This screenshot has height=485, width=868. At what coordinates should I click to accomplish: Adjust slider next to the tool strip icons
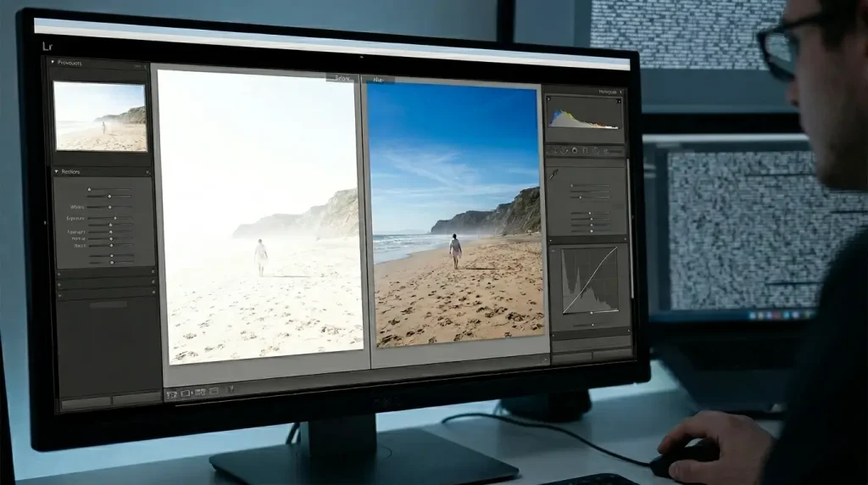(x=615, y=151)
